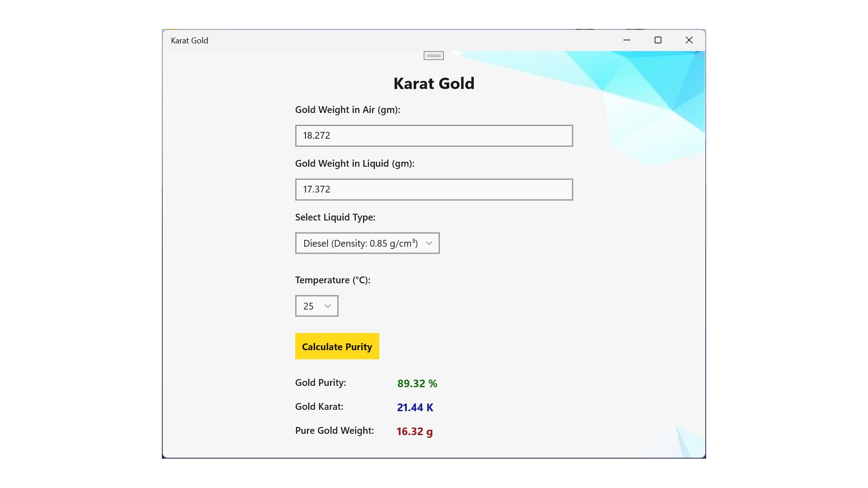Click the chevron next to temperature 25

328,306
